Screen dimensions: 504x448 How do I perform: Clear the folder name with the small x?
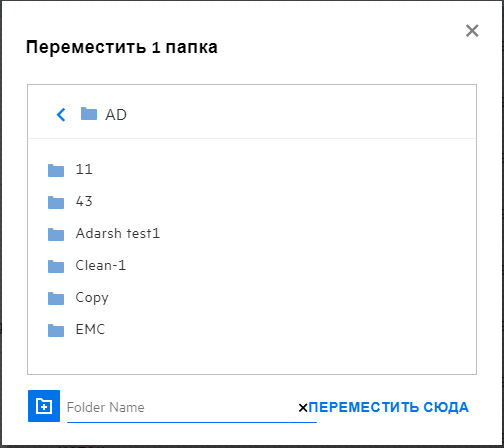303,408
